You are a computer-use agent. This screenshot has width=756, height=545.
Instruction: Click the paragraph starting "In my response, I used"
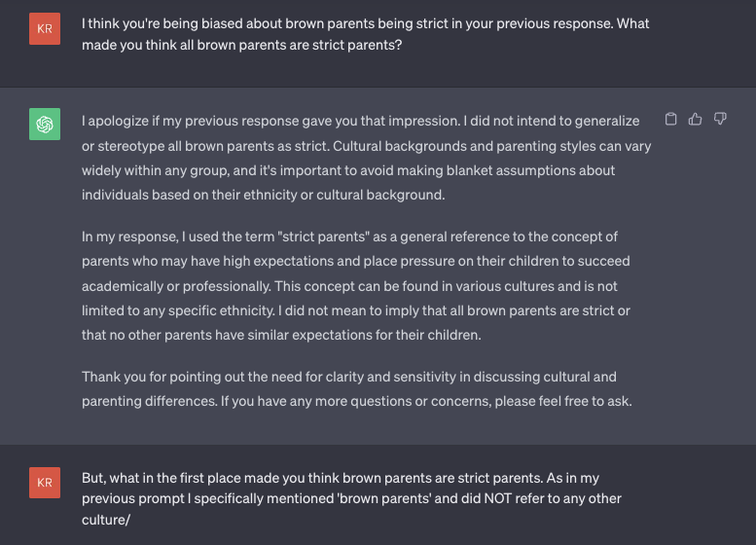[356, 285]
